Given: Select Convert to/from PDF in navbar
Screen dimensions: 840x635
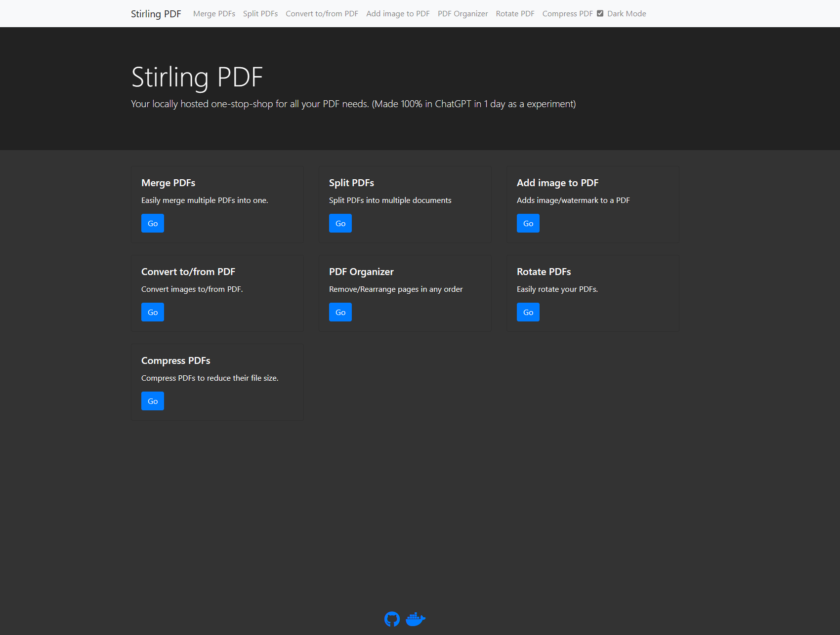Looking at the screenshot, I should click(x=322, y=14).
